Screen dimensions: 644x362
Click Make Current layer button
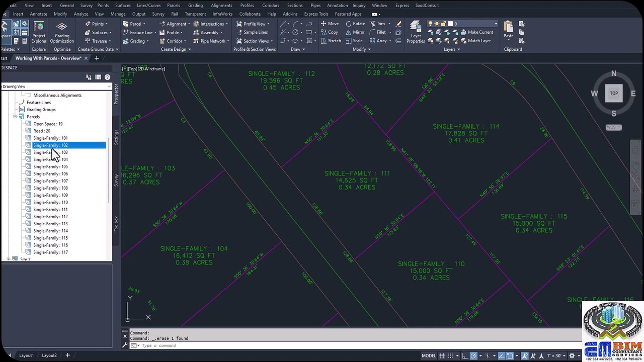476,32
